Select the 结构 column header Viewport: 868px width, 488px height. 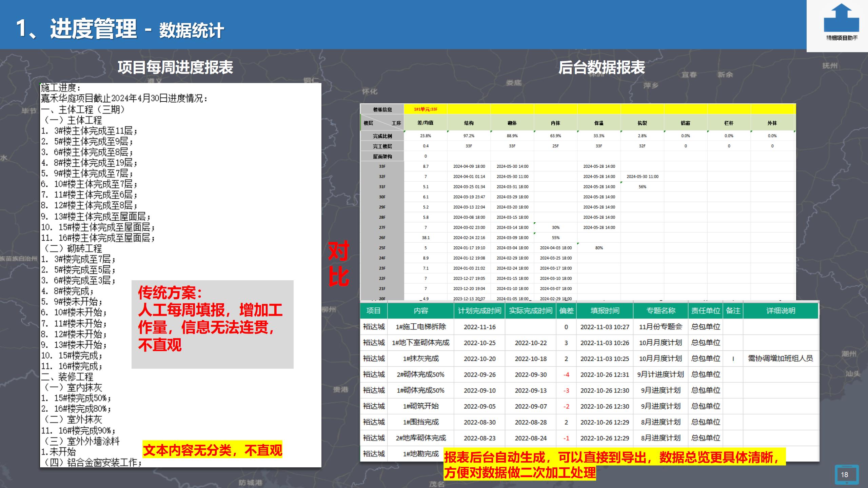click(469, 123)
